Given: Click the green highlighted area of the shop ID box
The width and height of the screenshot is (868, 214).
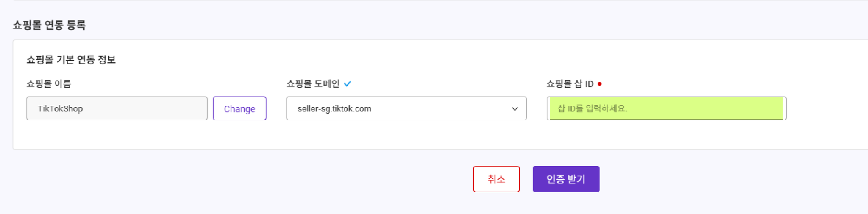Looking at the screenshot, I should [666, 108].
